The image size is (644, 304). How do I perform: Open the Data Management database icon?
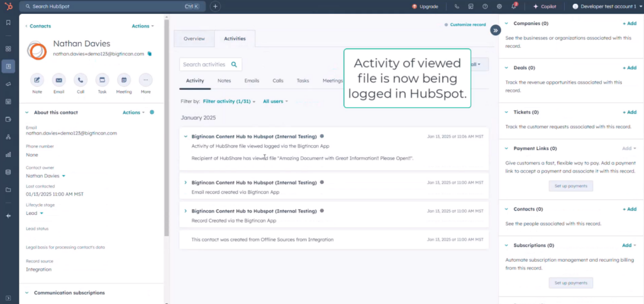pyautogui.click(x=8, y=172)
